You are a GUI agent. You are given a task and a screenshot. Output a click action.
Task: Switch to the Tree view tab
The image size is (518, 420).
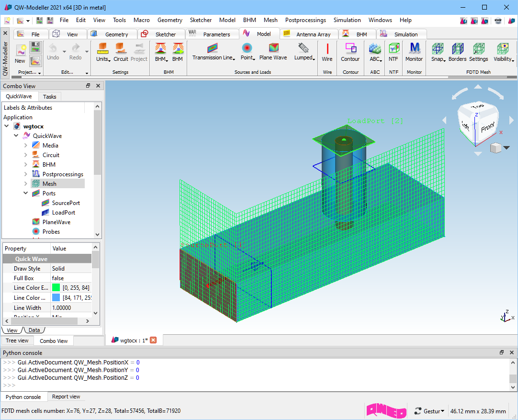click(17, 341)
